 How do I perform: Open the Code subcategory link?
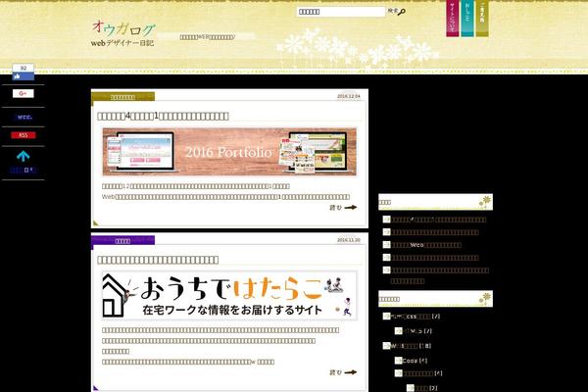(x=415, y=361)
